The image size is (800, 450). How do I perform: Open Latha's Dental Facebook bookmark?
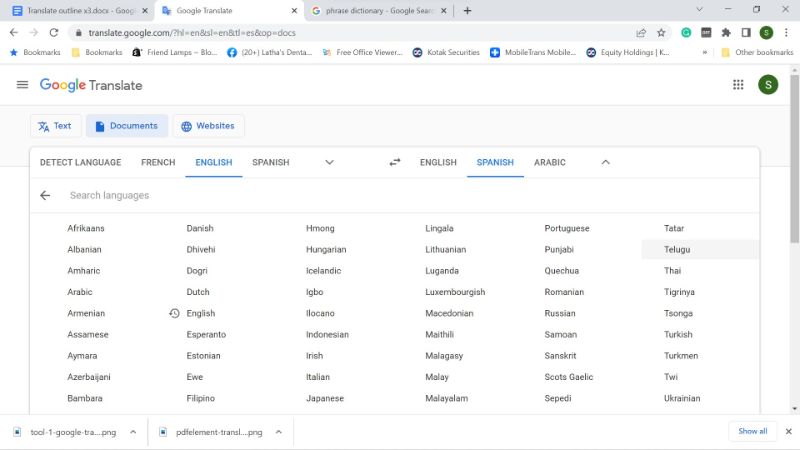tap(269, 52)
